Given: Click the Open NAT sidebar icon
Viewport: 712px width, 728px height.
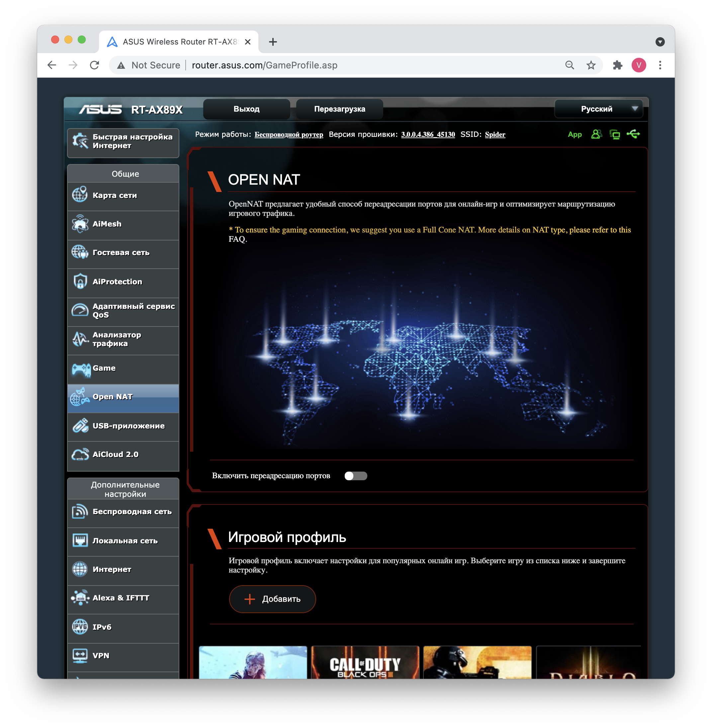Looking at the screenshot, I should 80,397.
